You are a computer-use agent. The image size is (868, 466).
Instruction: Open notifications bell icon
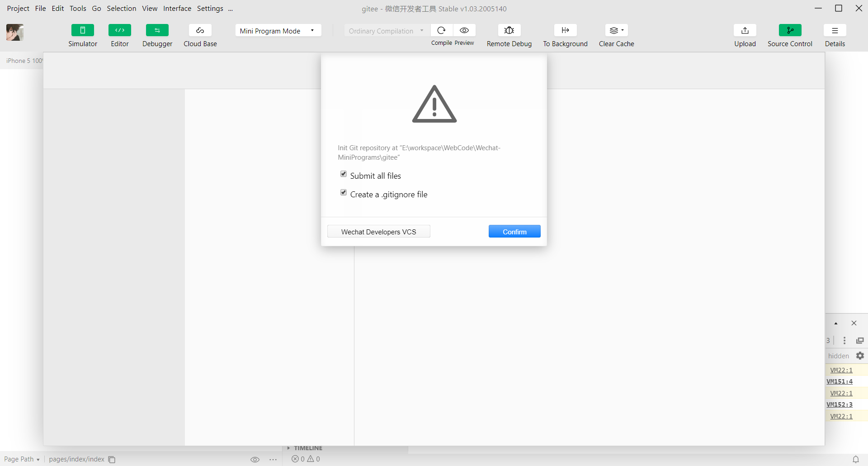pos(856,459)
